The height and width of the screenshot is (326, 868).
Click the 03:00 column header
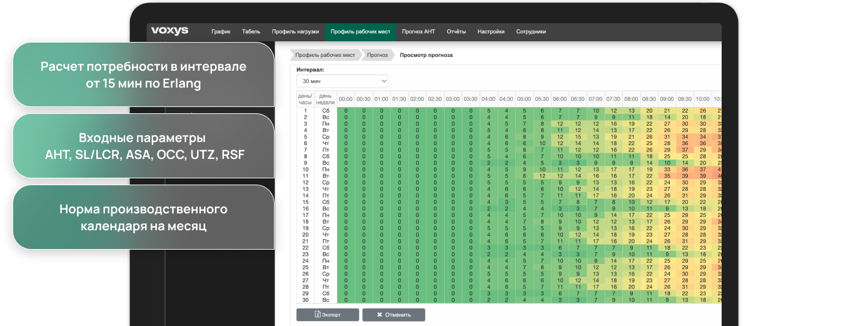[453, 99]
